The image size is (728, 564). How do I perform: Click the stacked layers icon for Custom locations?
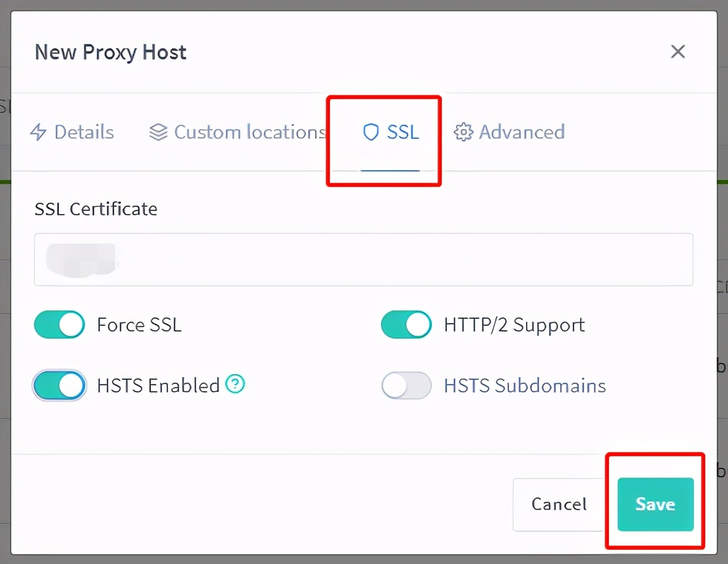tap(158, 132)
